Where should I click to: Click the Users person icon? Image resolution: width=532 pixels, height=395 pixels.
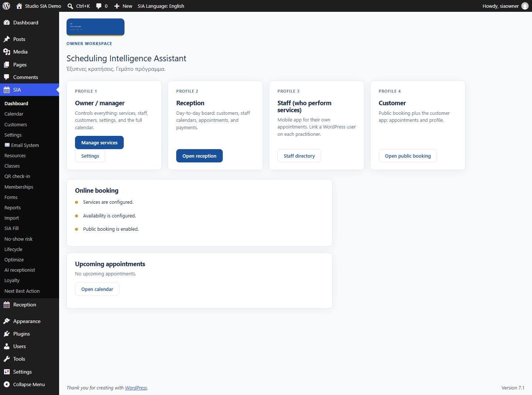7,346
